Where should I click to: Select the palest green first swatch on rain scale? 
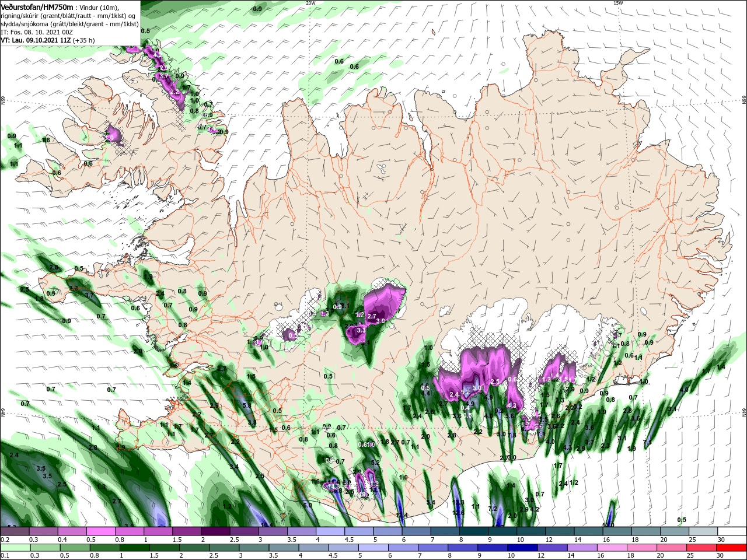point(15,548)
